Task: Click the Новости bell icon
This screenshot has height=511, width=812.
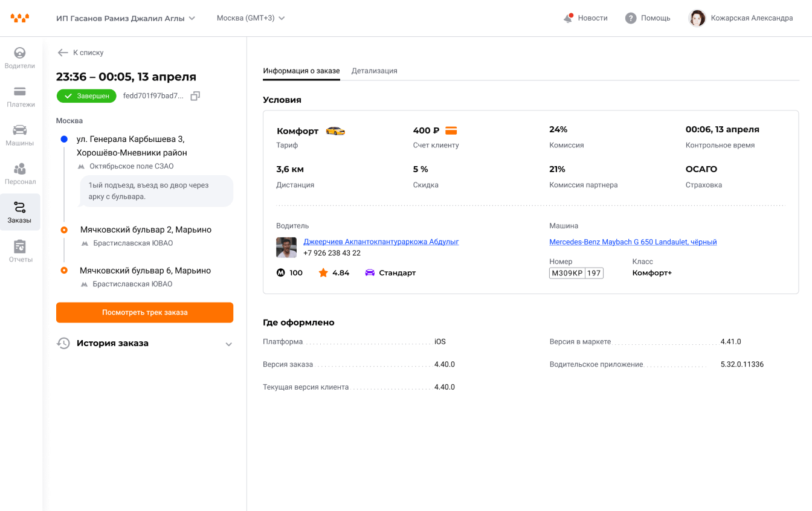Action: click(x=568, y=18)
